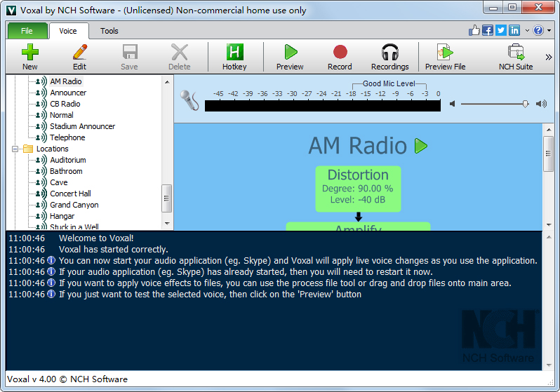
Task: Share on LinkedIn icon
Action: [x=514, y=30]
